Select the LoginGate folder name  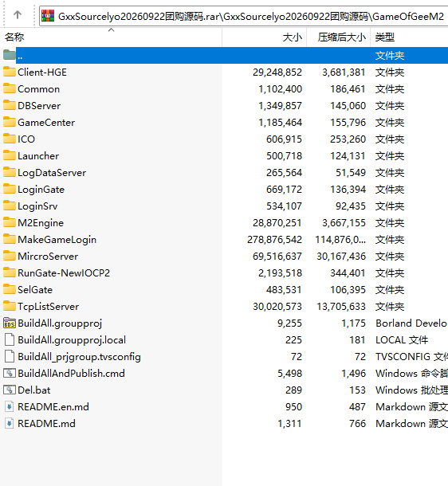pyautogui.click(x=41, y=190)
